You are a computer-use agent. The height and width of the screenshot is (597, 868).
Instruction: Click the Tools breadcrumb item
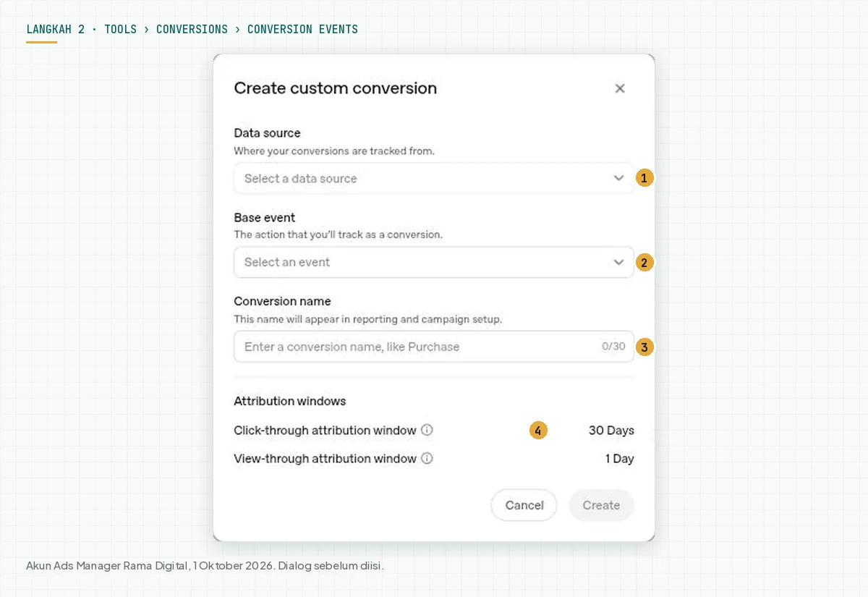(x=120, y=30)
